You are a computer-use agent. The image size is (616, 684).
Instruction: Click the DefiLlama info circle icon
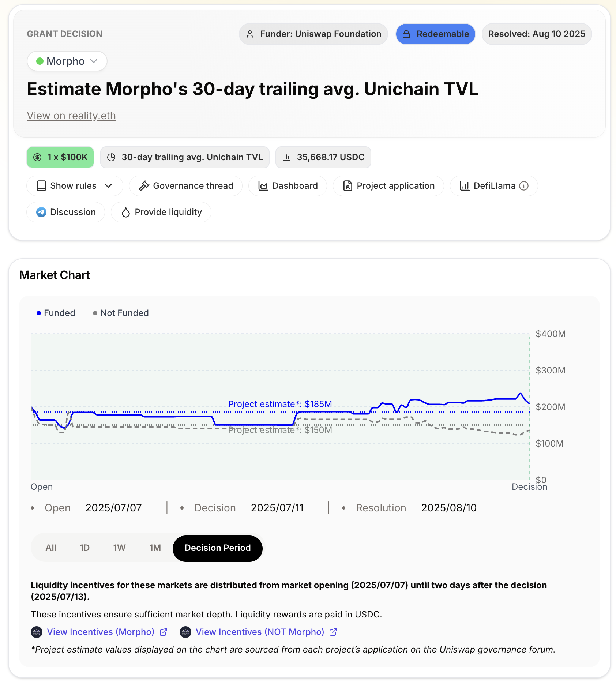[524, 186]
